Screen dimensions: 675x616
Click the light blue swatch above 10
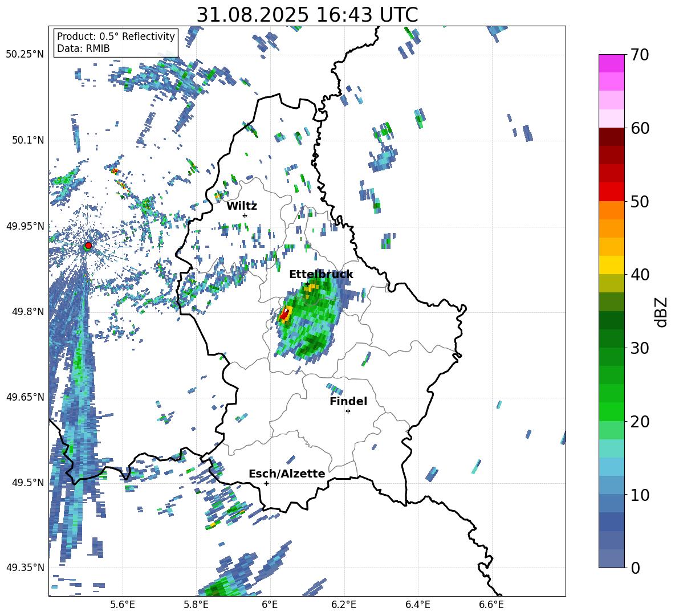612,485
